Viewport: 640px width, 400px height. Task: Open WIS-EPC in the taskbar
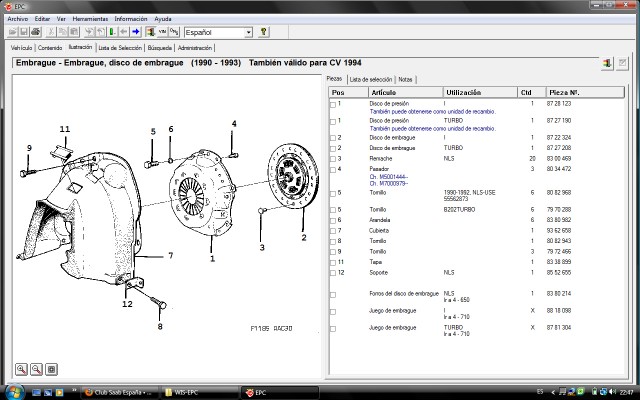pyautogui.click(x=199, y=393)
